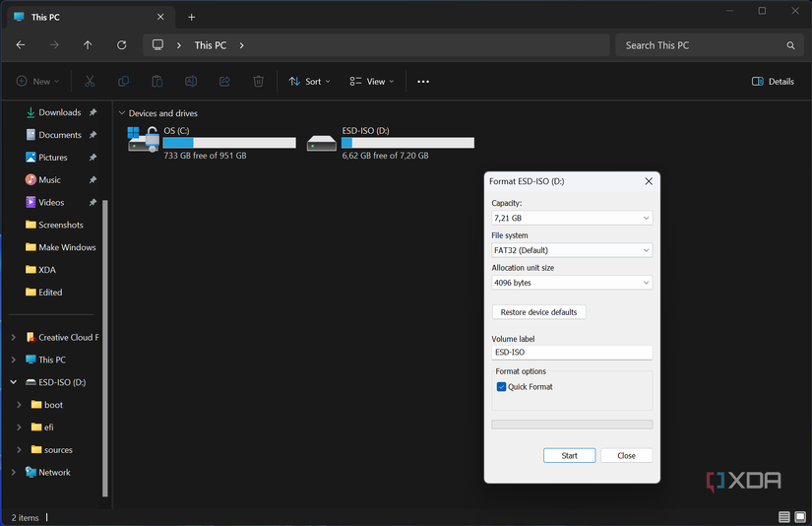Screen dimensions: 812x526
Task: Expand the boot folder in tree
Action: tap(20, 405)
